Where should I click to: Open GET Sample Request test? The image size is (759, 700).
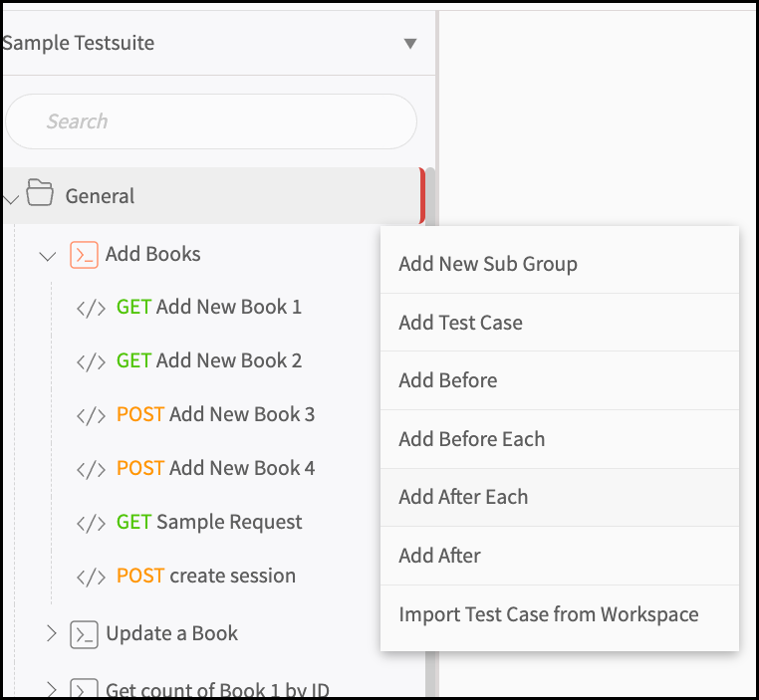[209, 523]
